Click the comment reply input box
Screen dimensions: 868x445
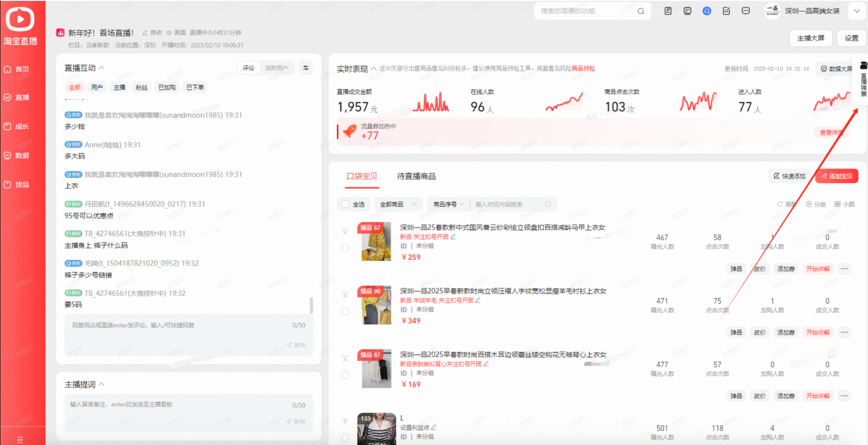point(188,334)
